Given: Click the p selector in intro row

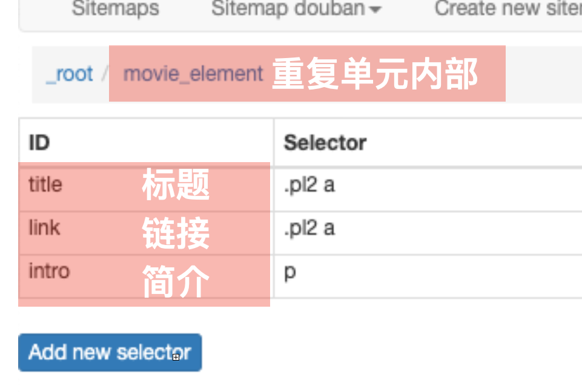Looking at the screenshot, I should point(290,272).
